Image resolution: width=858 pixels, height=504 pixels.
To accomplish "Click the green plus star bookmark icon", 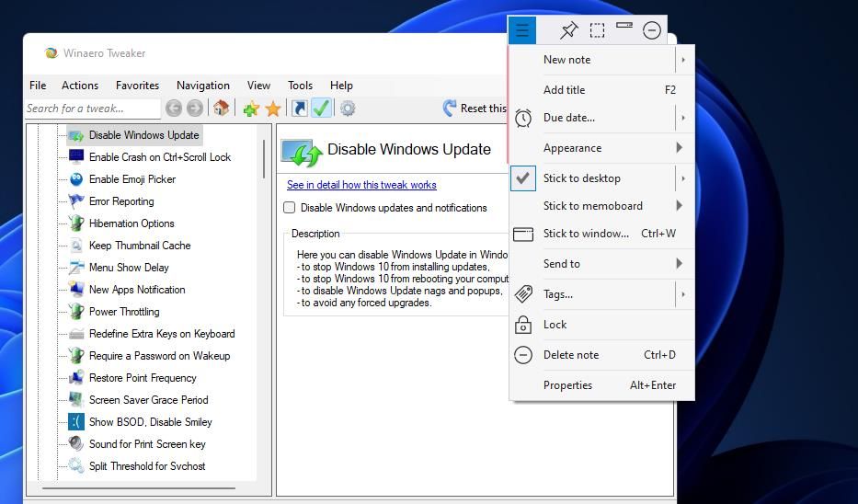I will tap(251, 109).
